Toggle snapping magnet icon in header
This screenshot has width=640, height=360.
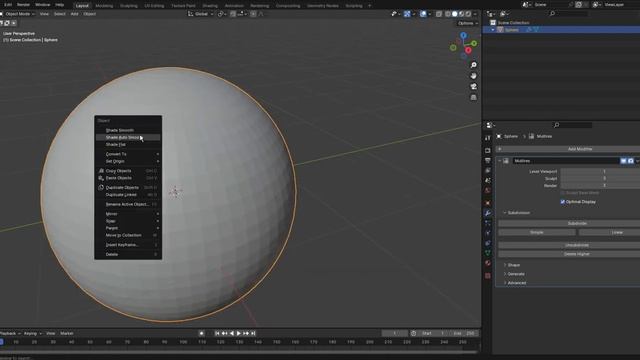pos(233,14)
